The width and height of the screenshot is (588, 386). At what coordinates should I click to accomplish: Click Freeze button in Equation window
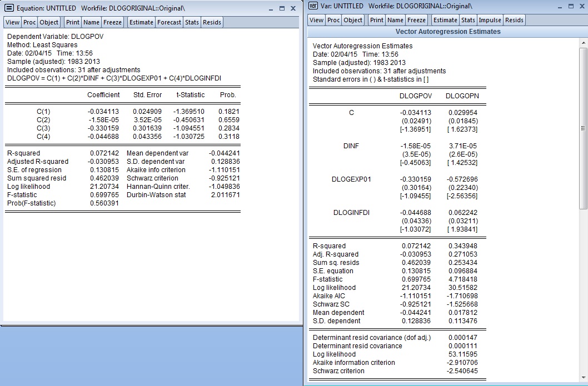click(112, 22)
